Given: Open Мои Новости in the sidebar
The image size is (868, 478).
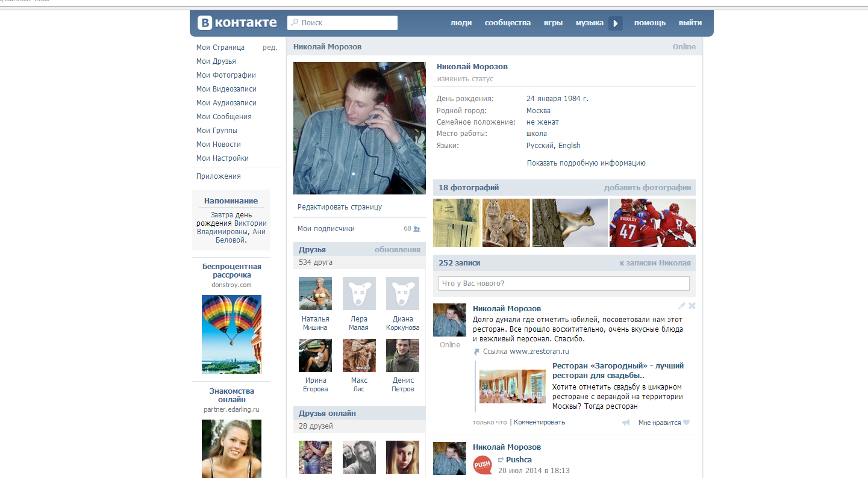Looking at the screenshot, I should click(219, 144).
